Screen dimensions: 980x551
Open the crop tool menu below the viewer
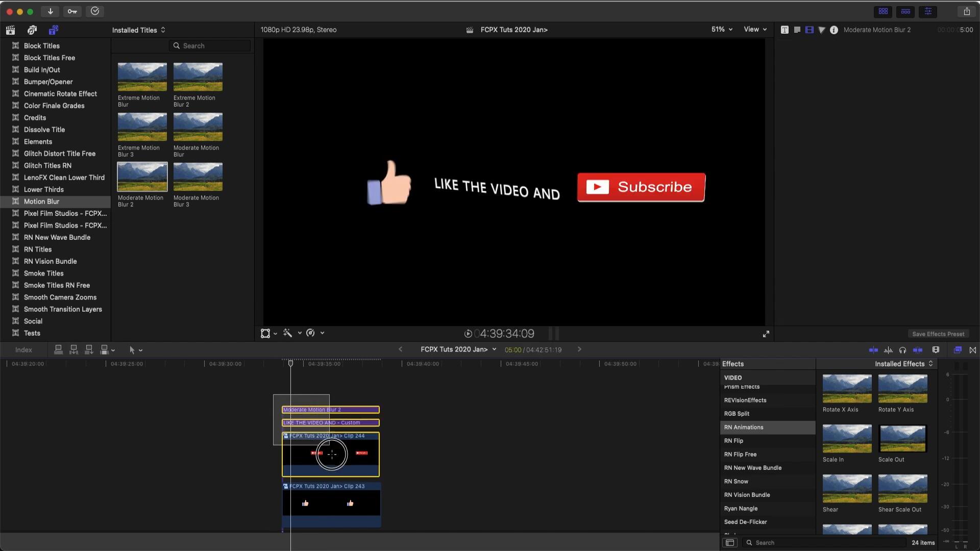276,333
